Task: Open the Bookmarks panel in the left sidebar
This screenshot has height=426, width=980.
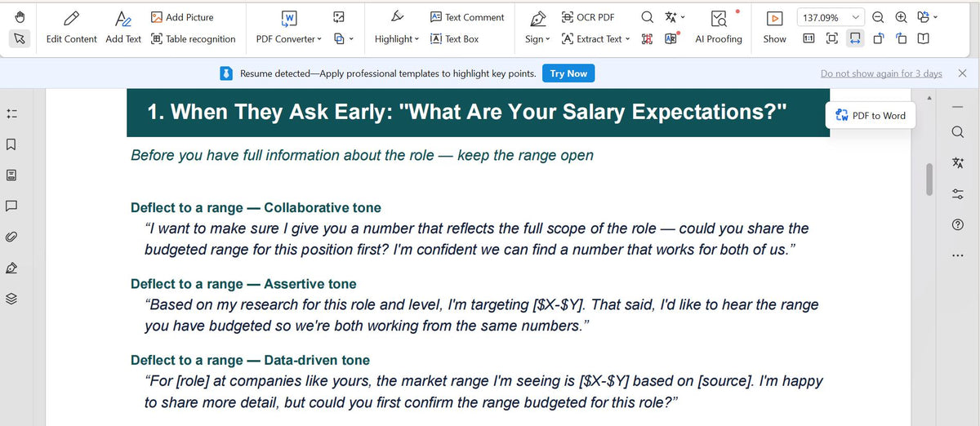Action: 11,144
